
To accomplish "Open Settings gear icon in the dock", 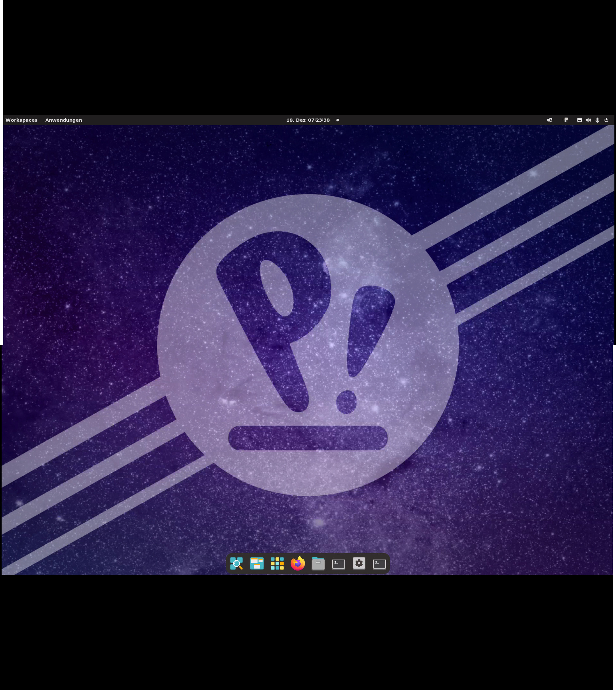I will click(359, 563).
